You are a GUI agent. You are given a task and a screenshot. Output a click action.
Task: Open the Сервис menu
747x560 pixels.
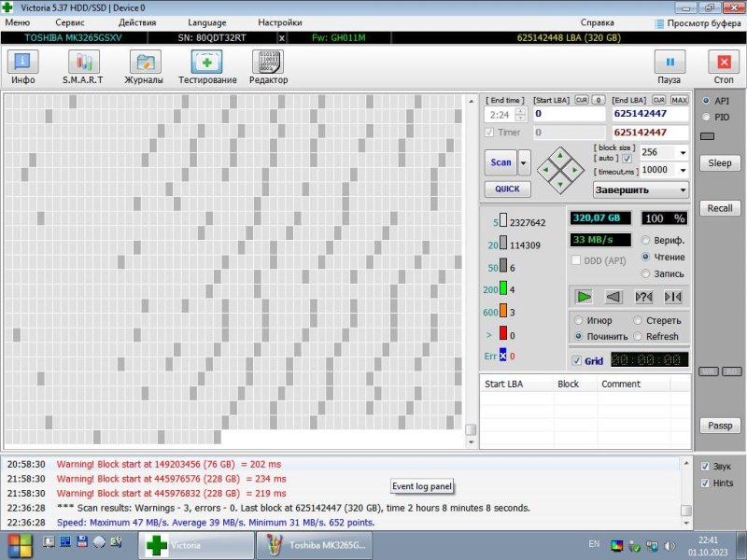tap(69, 21)
